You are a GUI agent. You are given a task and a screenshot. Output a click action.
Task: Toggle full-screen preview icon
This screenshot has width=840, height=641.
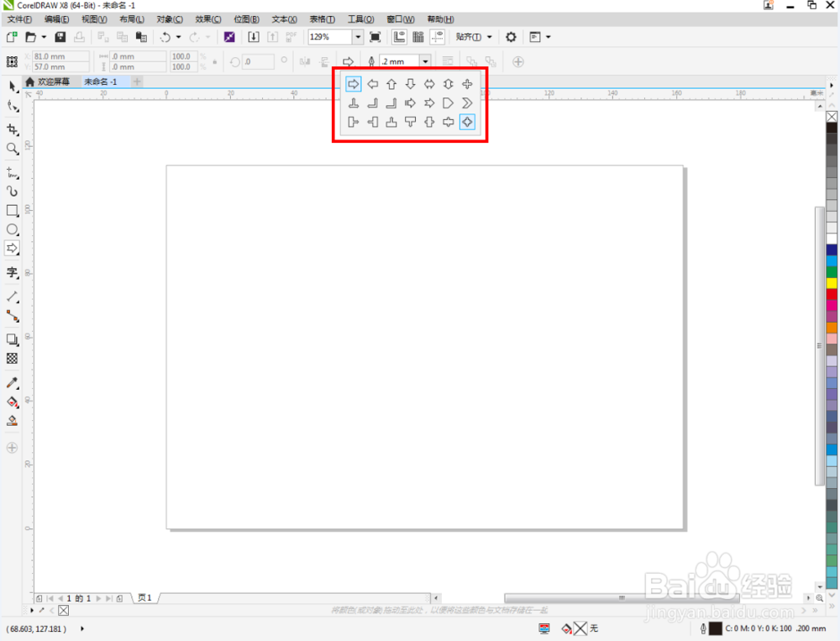pyautogui.click(x=375, y=37)
